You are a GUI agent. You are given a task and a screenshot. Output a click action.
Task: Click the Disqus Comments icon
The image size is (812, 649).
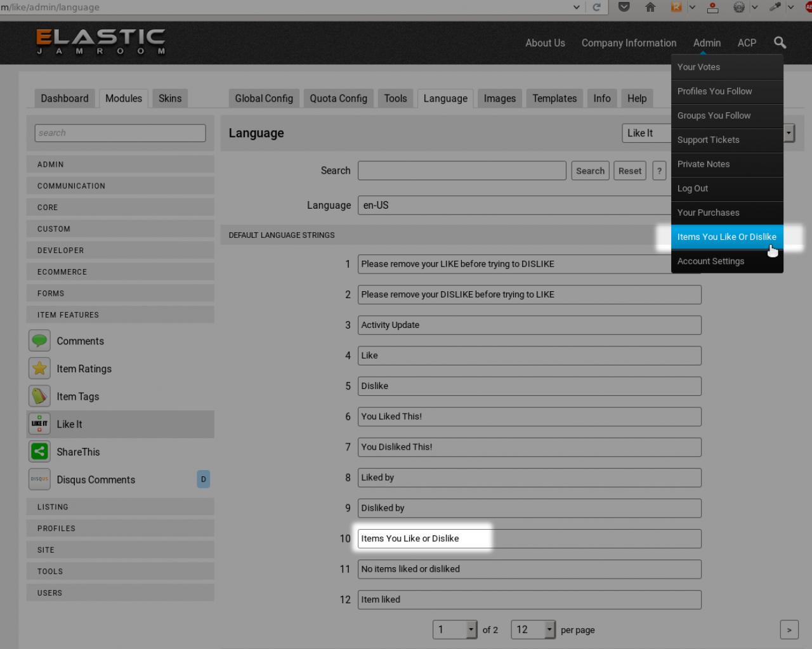(39, 480)
